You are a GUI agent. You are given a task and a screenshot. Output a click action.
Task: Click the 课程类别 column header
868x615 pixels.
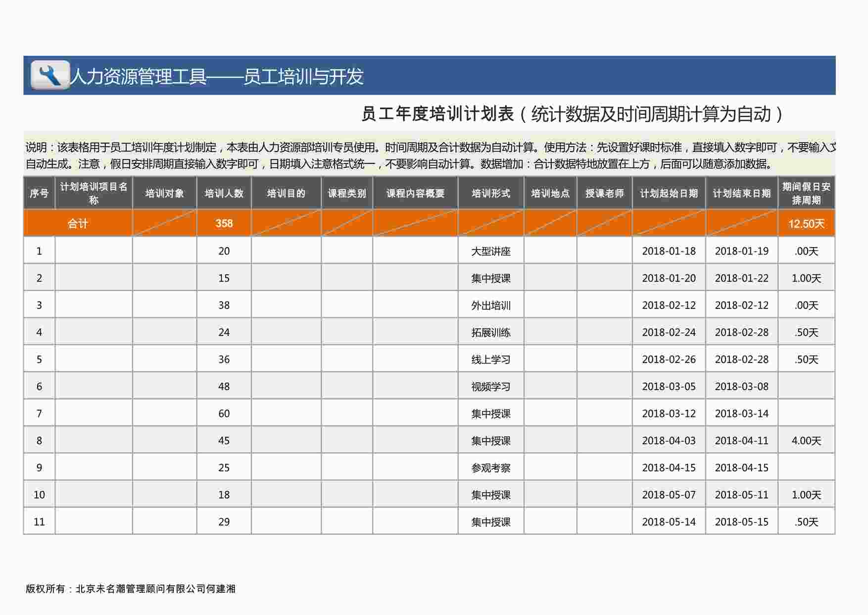(x=347, y=193)
